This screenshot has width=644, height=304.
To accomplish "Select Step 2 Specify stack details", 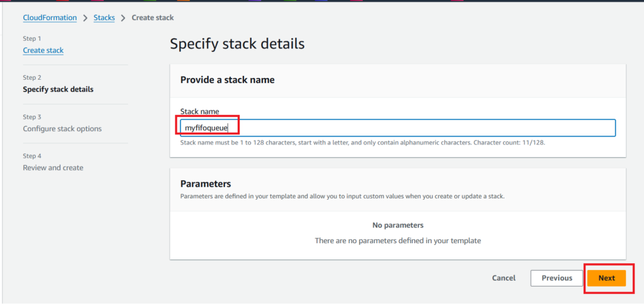I will [x=58, y=89].
